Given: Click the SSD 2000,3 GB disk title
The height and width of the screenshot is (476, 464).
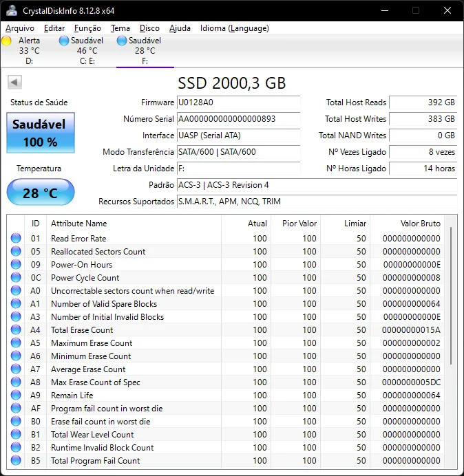Looking at the screenshot, I should pyautogui.click(x=232, y=83).
